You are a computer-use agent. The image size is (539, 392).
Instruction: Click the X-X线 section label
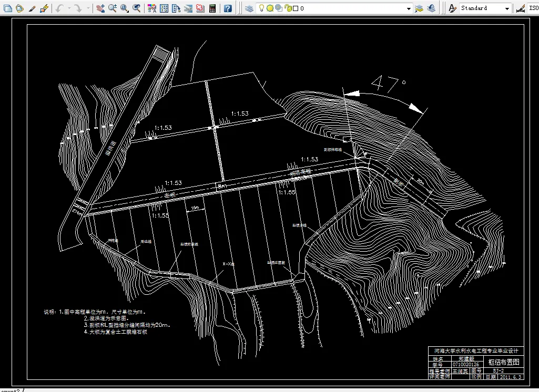(x=228, y=264)
